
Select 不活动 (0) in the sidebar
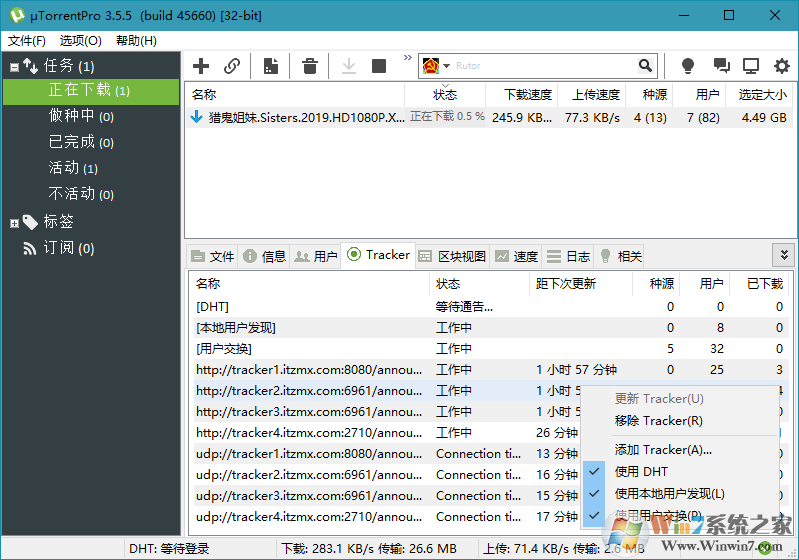(x=81, y=194)
